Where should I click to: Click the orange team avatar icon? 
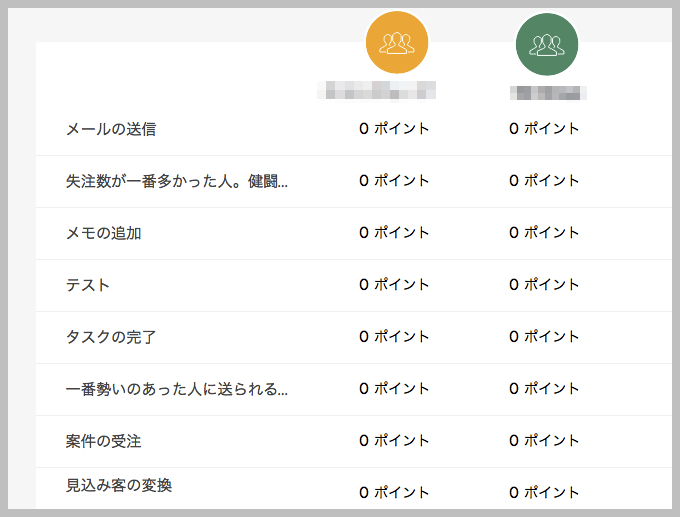coord(398,43)
